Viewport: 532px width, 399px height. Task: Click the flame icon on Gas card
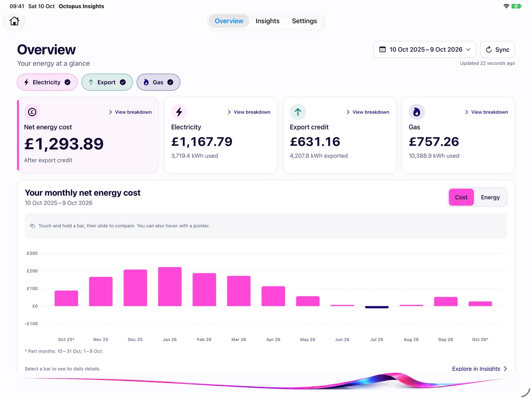pyautogui.click(x=417, y=112)
